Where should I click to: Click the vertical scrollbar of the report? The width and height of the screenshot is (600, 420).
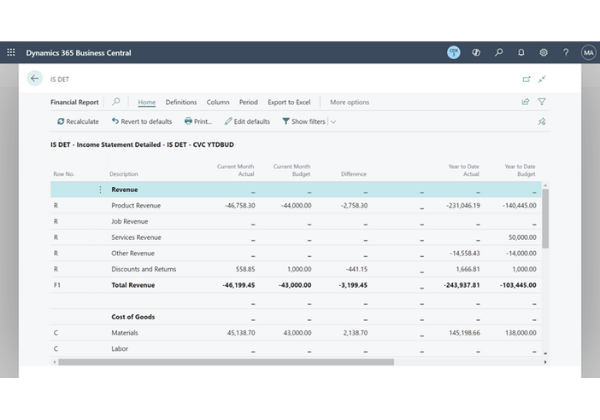pos(545,220)
